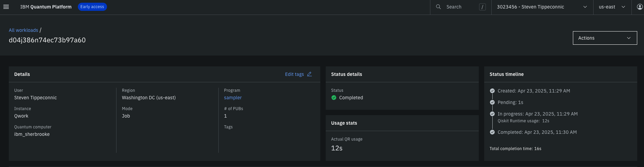The height and width of the screenshot is (167, 644).
Task: Click the Pending timeline checkmark icon
Action: (492, 102)
